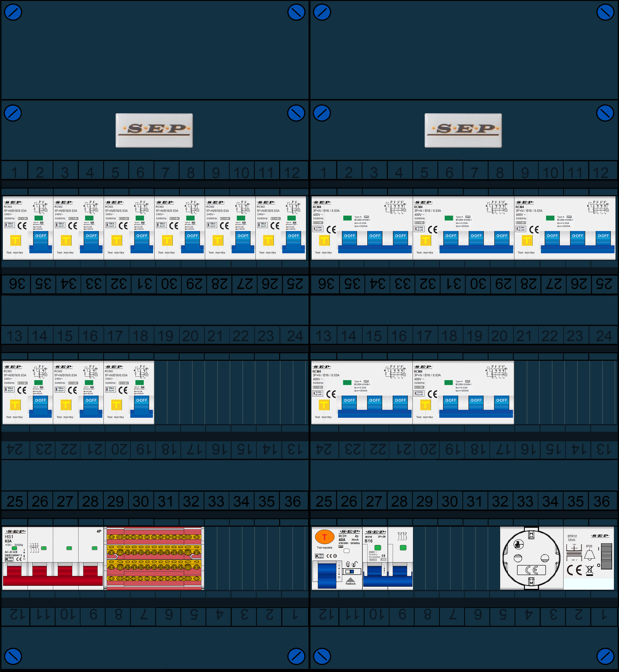Click the bell symbol on the BTR12 transformer
The height and width of the screenshot is (672, 619).
pos(590,555)
